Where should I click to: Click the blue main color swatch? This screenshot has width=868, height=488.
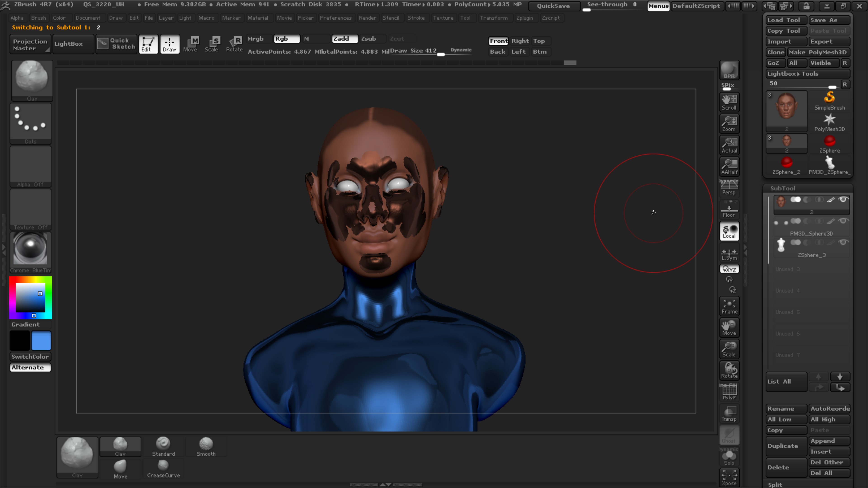click(41, 340)
